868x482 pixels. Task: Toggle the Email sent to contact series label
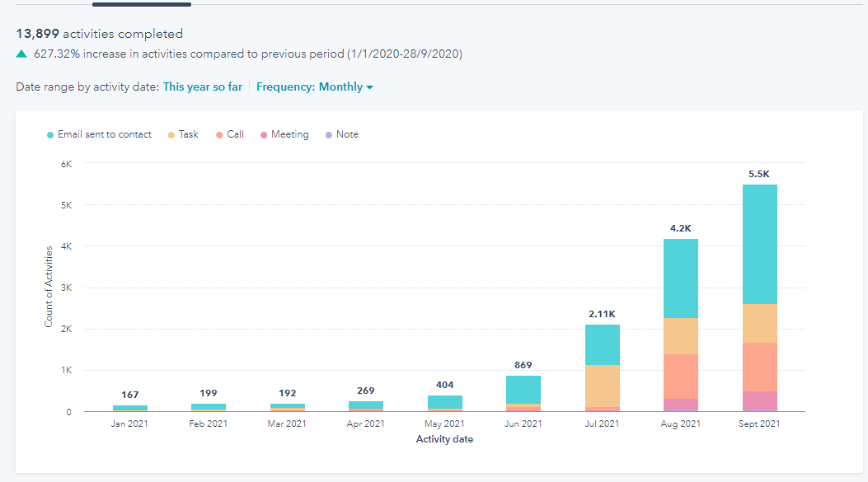click(x=104, y=135)
